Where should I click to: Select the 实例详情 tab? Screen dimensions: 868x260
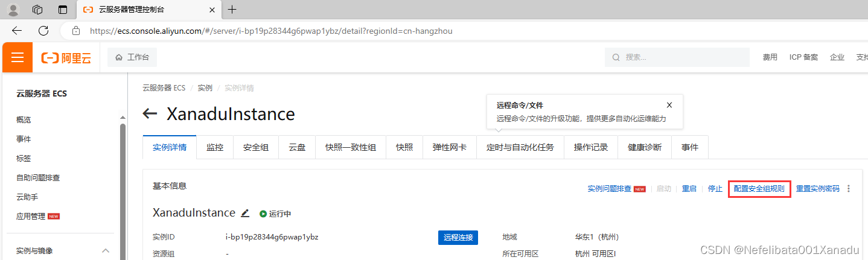pyautogui.click(x=170, y=147)
